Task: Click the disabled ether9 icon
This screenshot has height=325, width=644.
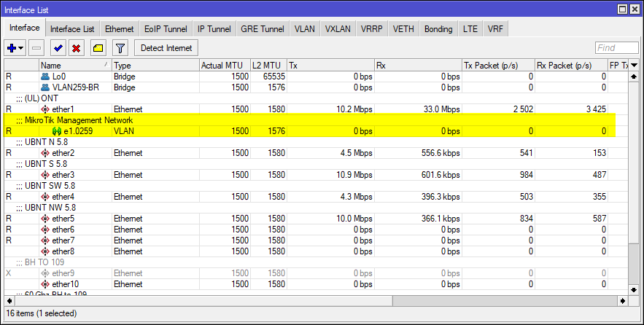Action: (x=45, y=273)
